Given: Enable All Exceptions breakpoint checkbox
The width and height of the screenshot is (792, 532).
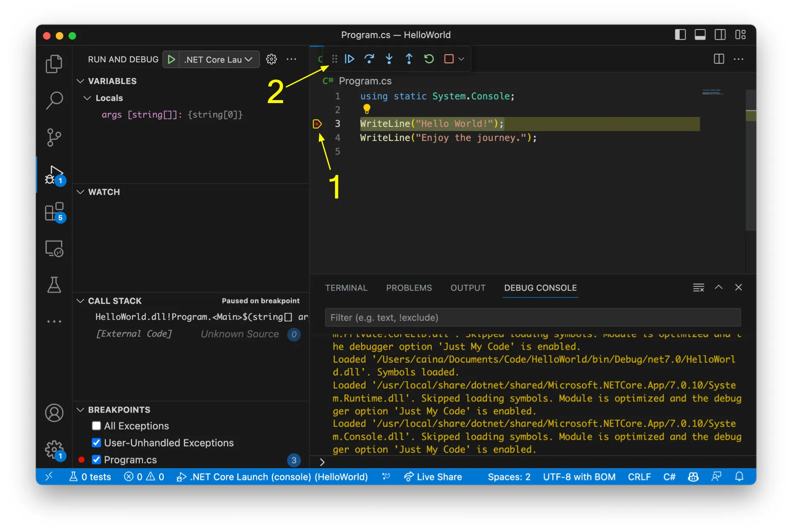Looking at the screenshot, I should tap(96, 426).
